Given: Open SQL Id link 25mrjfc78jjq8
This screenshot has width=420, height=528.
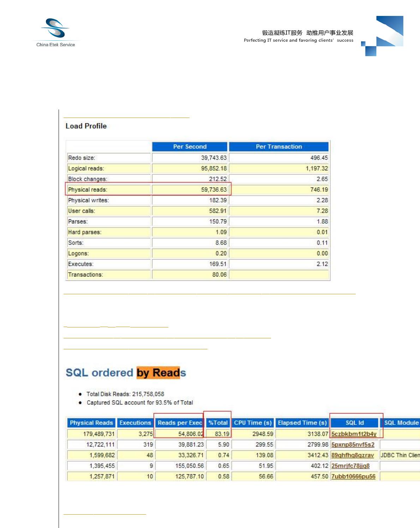Looking at the screenshot, I should point(350,465).
